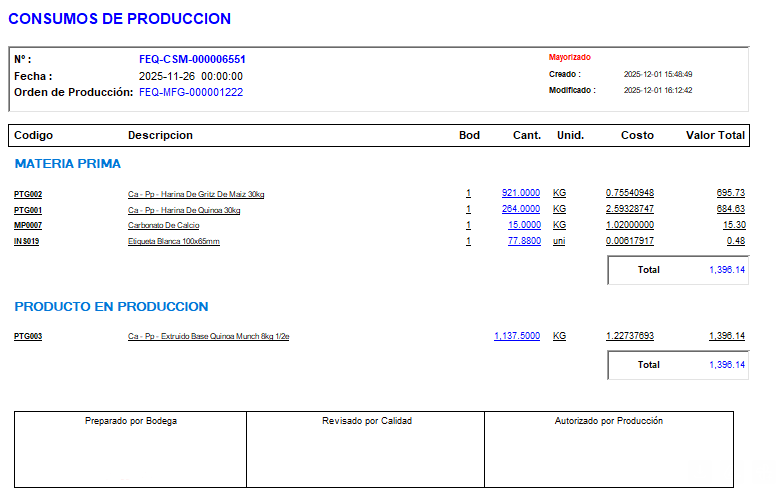778x493 pixels.
Task: Click the Revisado por Calidad signature box
Action: tap(366, 449)
